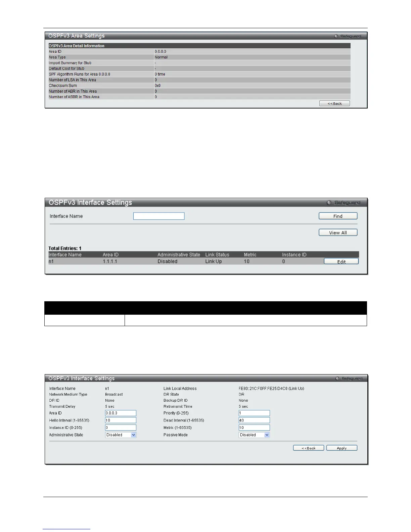Click the Apply button
This screenshot has width=411, height=532.
341,448
